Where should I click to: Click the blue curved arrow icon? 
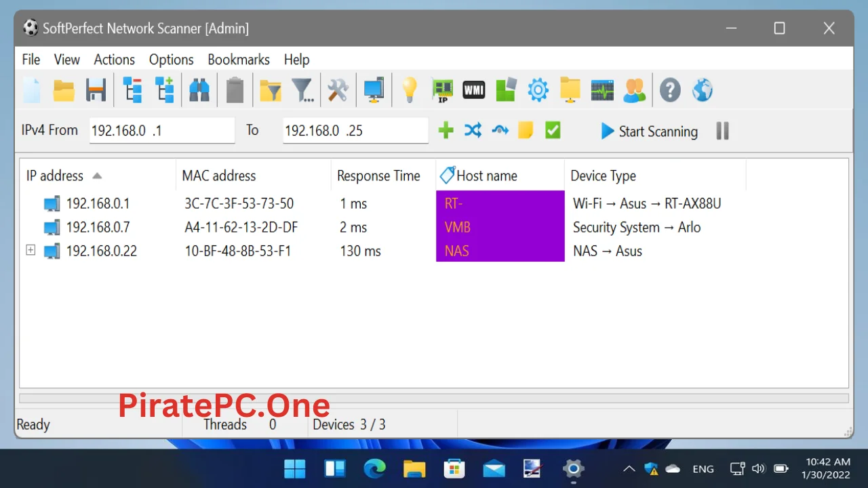tap(500, 131)
